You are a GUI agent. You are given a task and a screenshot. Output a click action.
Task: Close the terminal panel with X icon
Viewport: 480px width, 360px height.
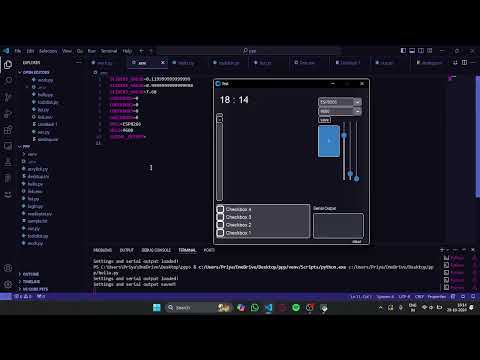[473, 250]
